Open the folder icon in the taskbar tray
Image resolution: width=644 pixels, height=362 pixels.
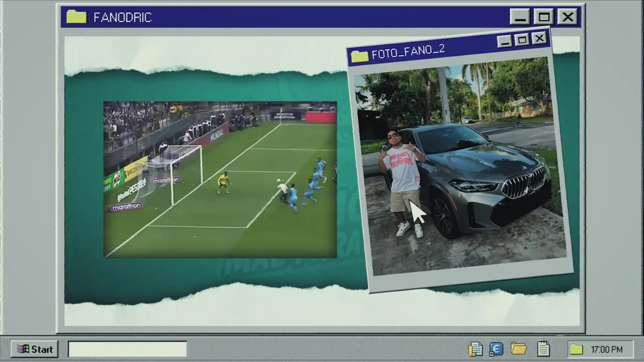click(x=518, y=348)
